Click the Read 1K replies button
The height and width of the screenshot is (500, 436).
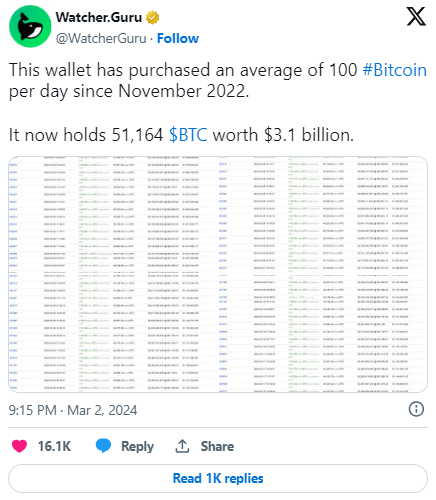218,478
